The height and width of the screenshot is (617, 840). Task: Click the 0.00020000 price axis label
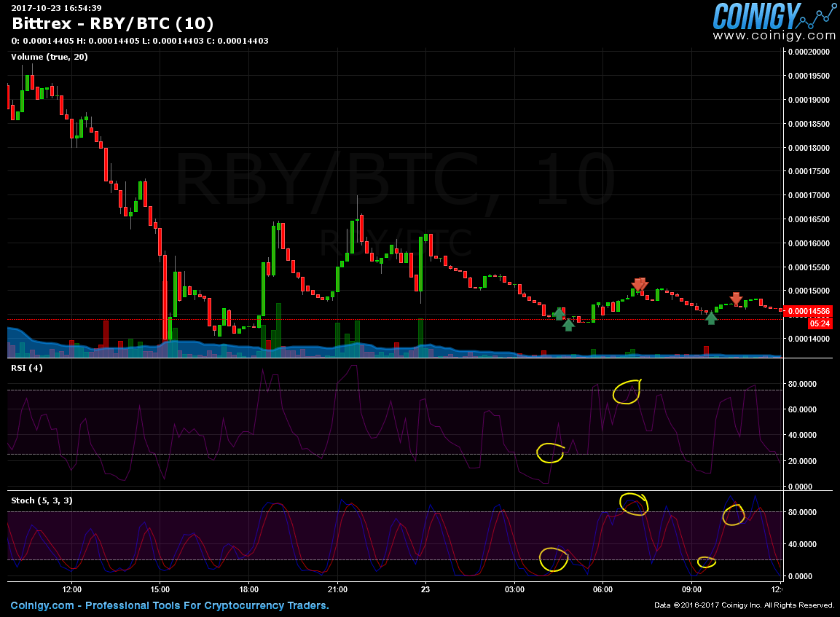(x=809, y=52)
